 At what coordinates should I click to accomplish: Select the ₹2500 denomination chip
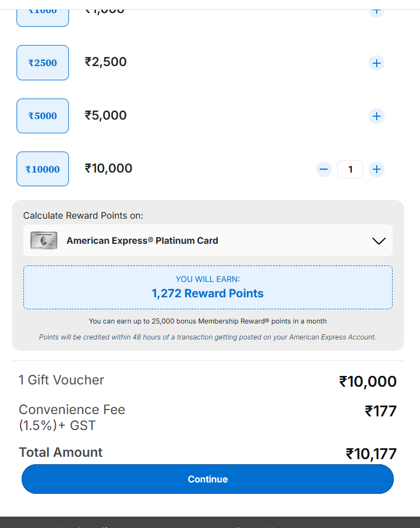tap(43, 63)
